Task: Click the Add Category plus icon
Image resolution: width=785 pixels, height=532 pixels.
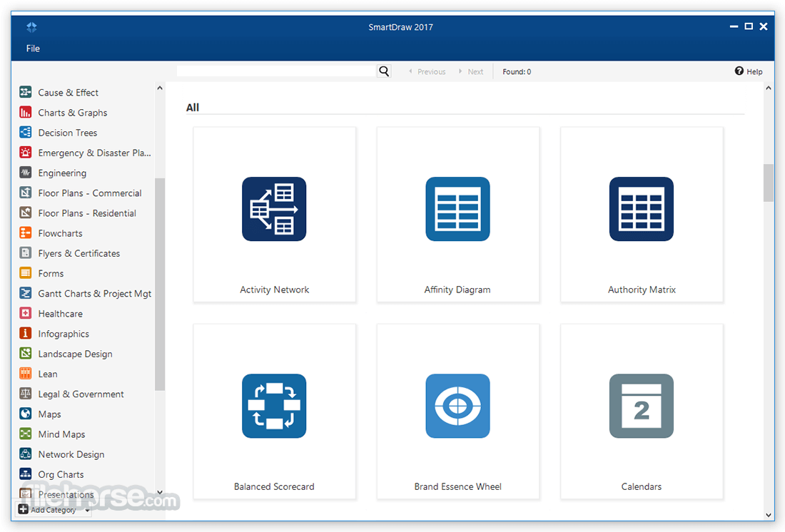Action: point(23,509)
